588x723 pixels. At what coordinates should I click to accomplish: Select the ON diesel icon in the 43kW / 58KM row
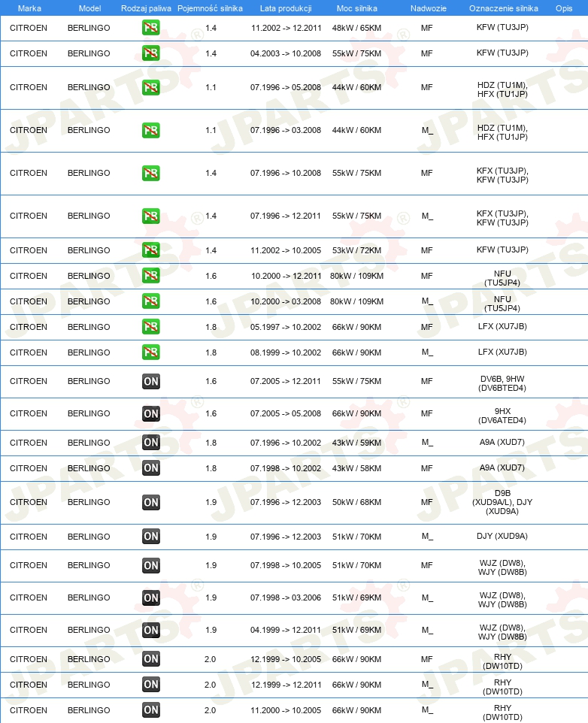point(151,468)
